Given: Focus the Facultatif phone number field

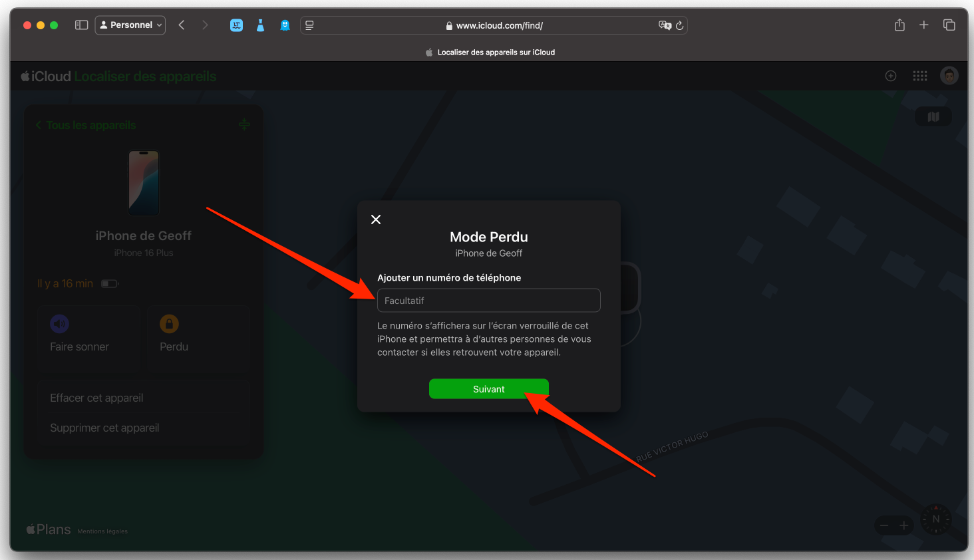Looking at the screenshot, I should [x=489, y=301].
